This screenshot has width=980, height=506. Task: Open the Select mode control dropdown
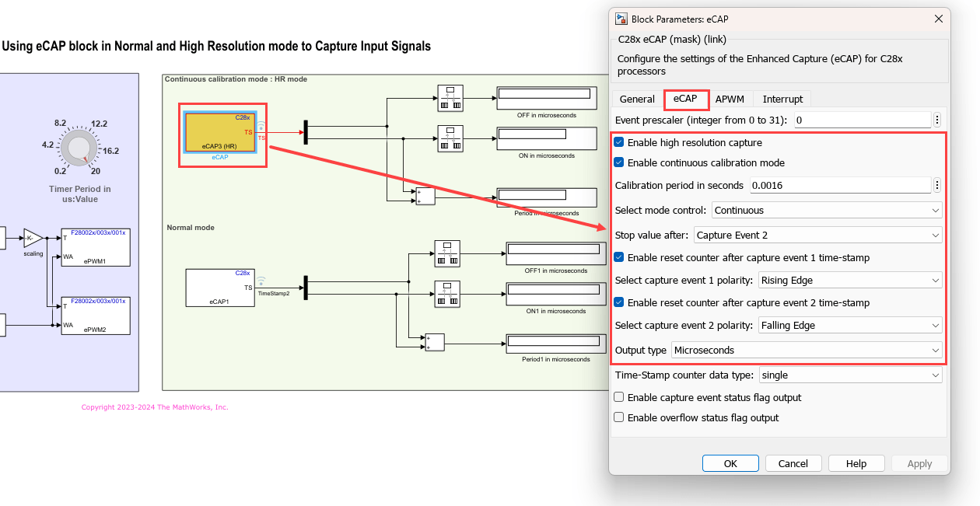tap(826, 211)
